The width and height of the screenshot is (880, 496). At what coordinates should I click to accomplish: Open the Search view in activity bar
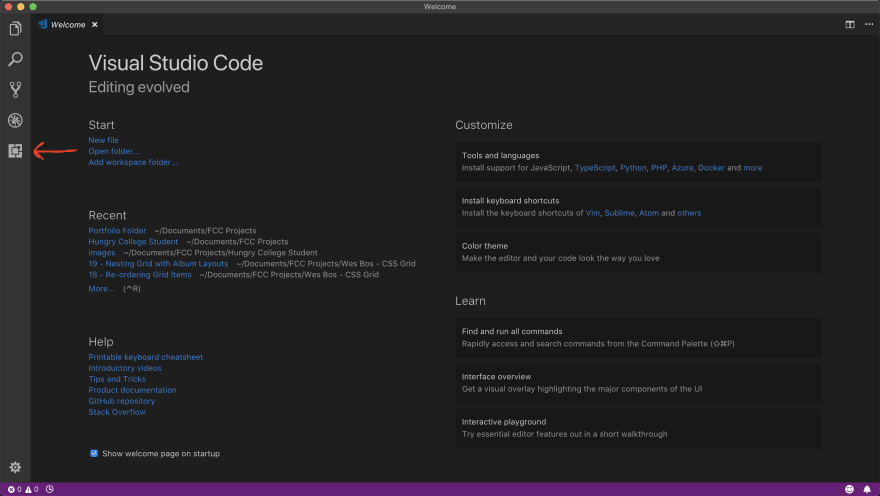(x=15, y=59)
